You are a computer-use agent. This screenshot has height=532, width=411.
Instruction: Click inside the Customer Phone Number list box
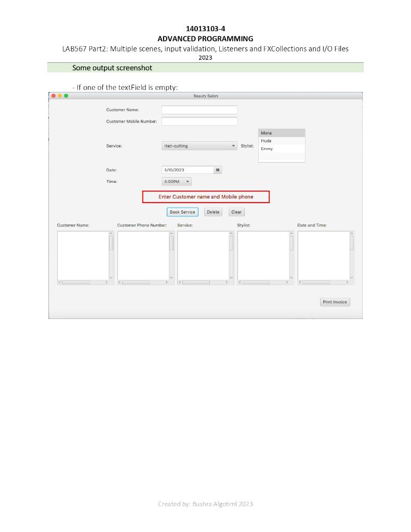(x=143, y=256)
